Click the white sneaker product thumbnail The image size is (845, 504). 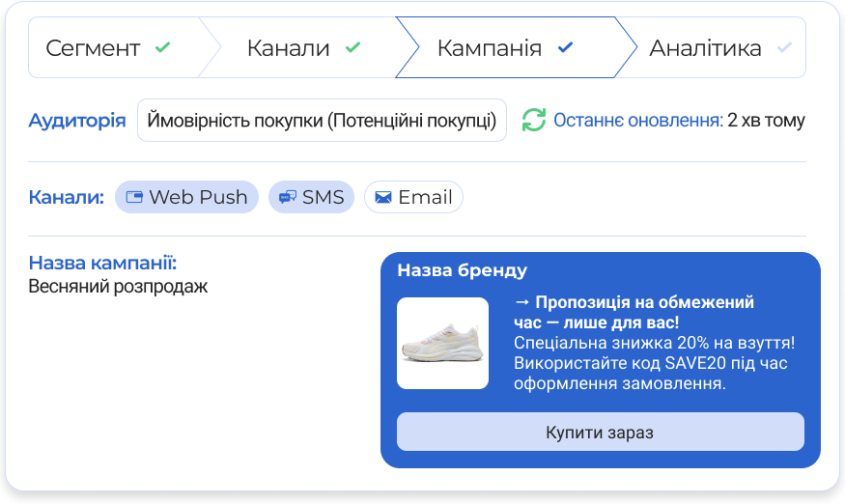click(x=442, y=344)
